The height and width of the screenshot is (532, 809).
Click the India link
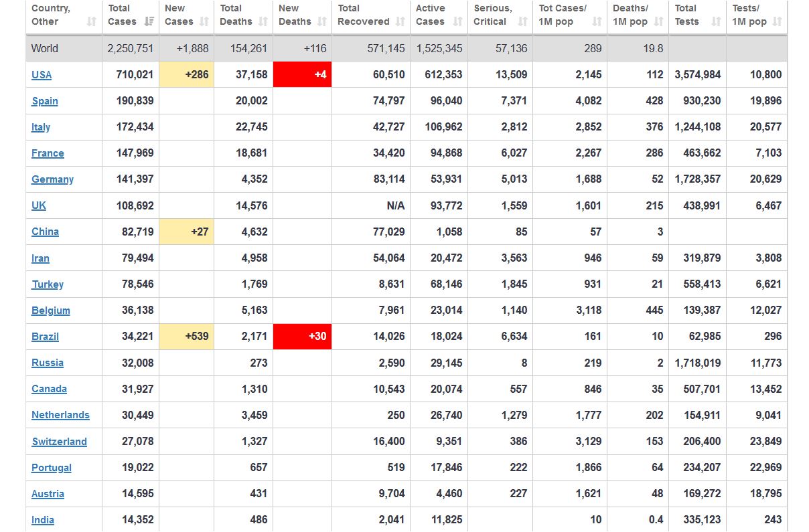click(43, 520)
